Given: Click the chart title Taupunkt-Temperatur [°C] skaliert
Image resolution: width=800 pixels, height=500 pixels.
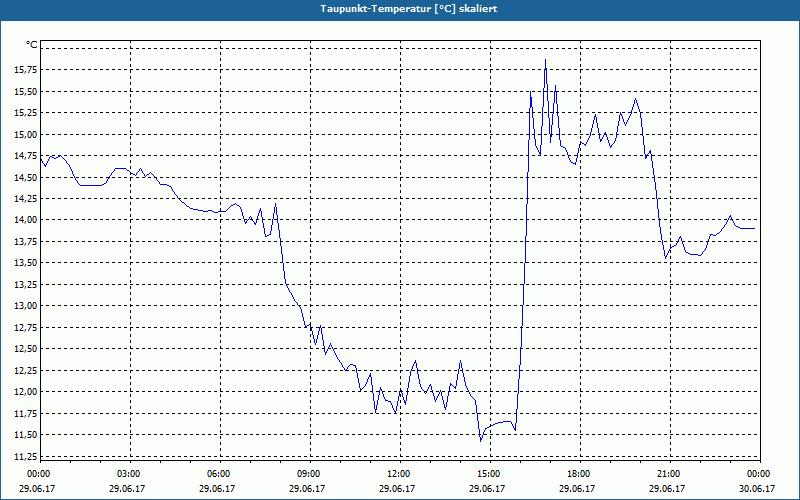Looking at the screenshot, I should tap(408, 9).
